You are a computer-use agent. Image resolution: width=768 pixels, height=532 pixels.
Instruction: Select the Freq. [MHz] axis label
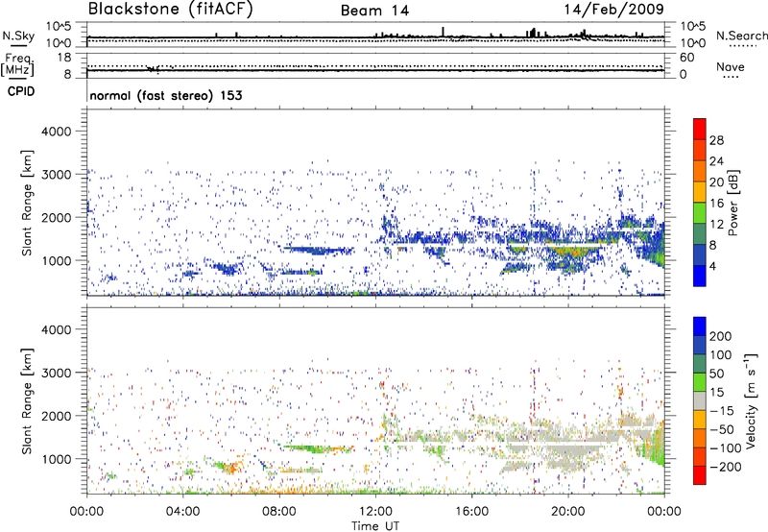tap(17, 64)
